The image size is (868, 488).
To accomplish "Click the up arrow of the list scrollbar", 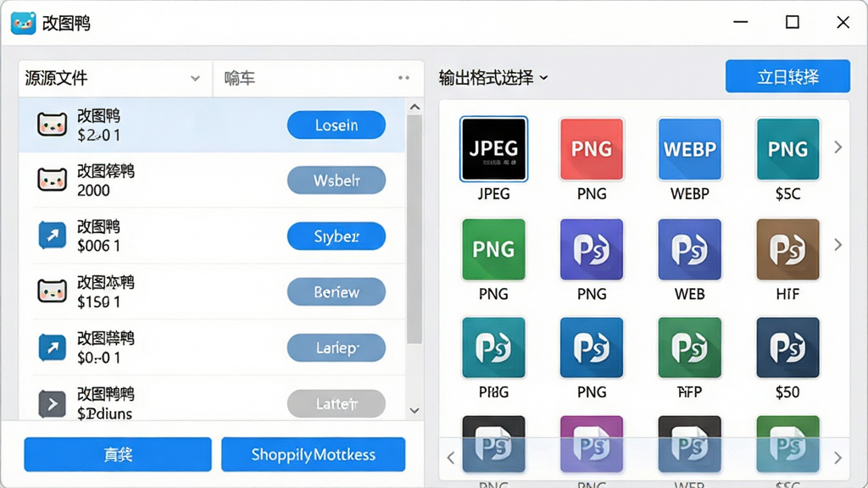I will click(415, 107).
